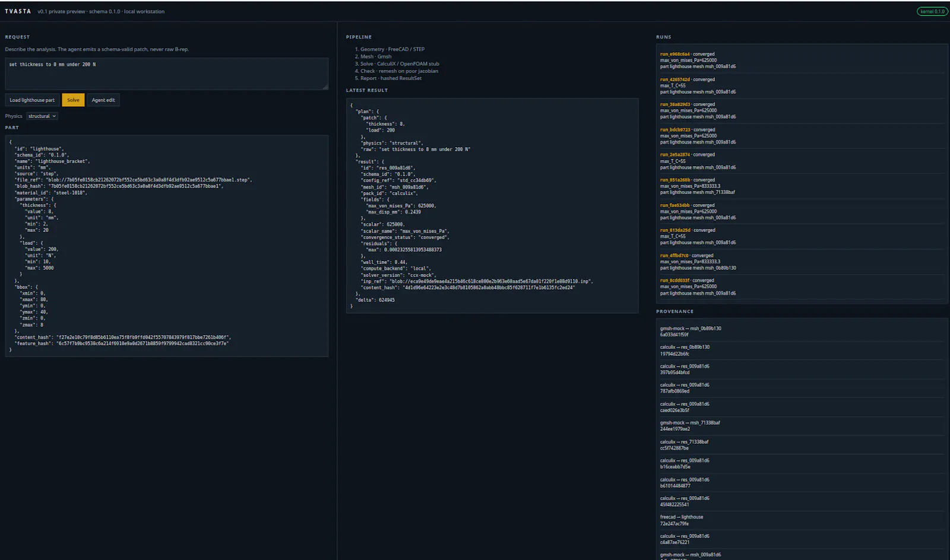Screen dimensions: 950x560
Task: Click pipeline step Solve · CalculiX / OpenFOAM stub
Action: pyautogui.click(x=400, y=63)
